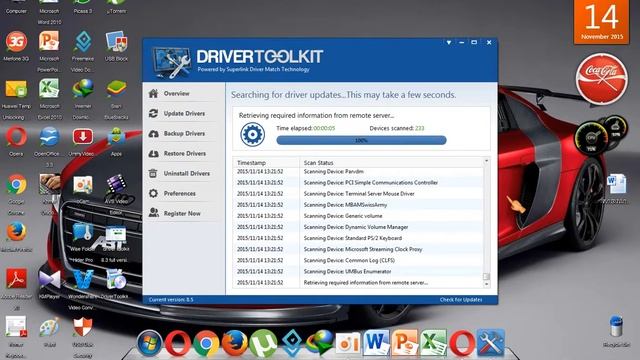This screenshot has height=360, width=640.
Task: Click the Register Now user icon
Action: click(153, 213)
